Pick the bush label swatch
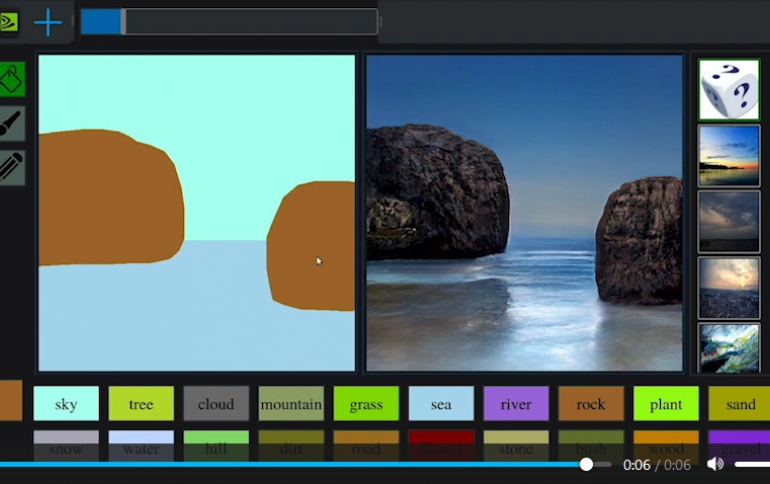Screen dimensions: 770x484 point(591,445)
